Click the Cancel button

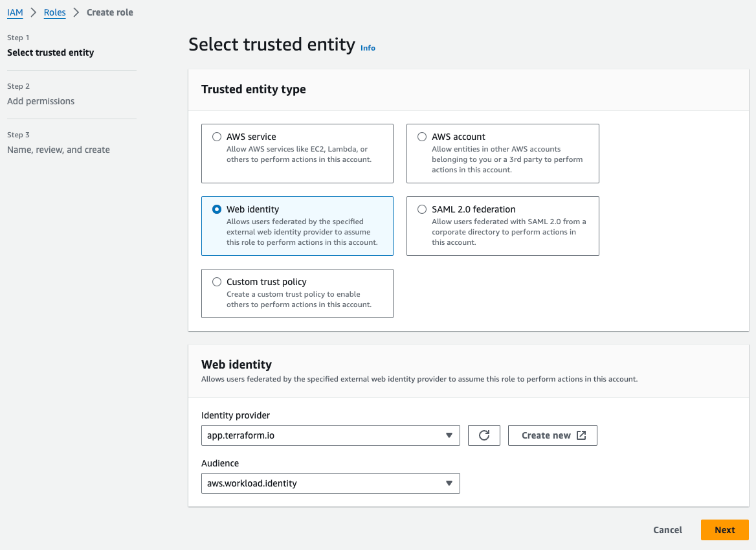point(667,530)
